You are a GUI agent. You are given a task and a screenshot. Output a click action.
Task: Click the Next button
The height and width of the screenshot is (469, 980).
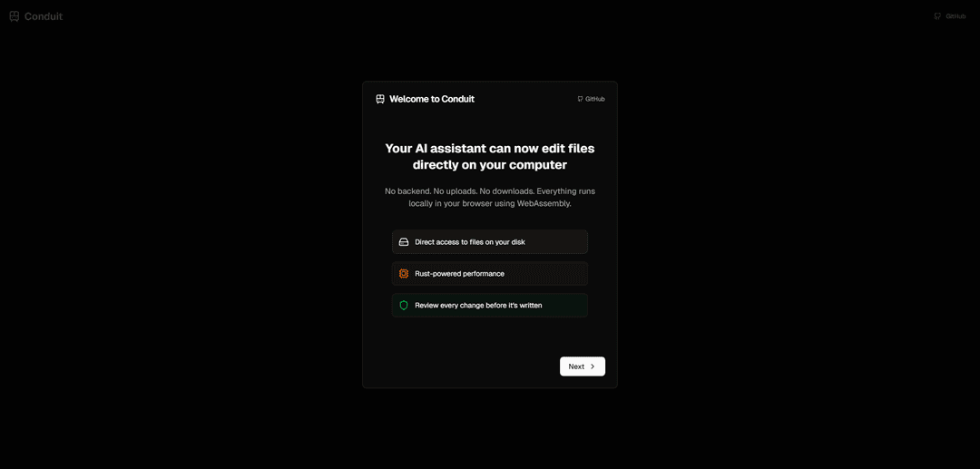point(583,366)
